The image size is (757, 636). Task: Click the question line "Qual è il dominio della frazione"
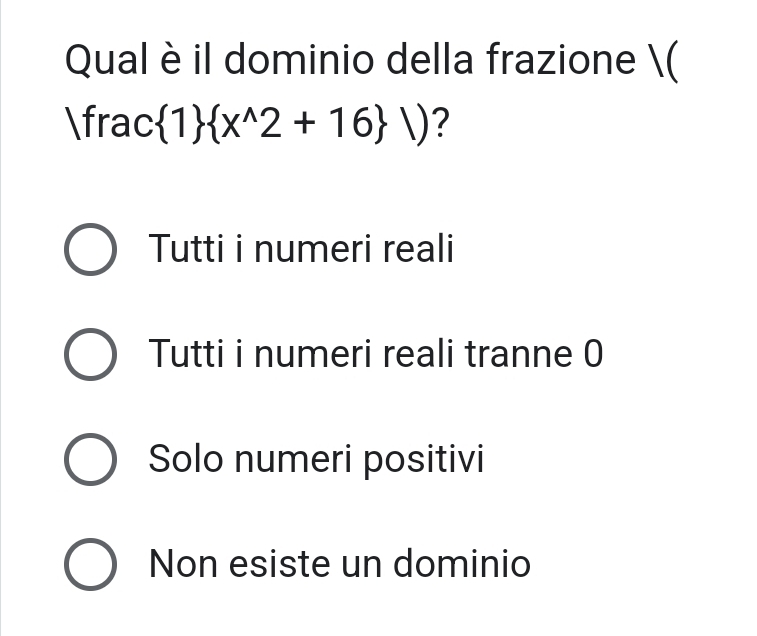pyautogui.click(x=350, y=62)
